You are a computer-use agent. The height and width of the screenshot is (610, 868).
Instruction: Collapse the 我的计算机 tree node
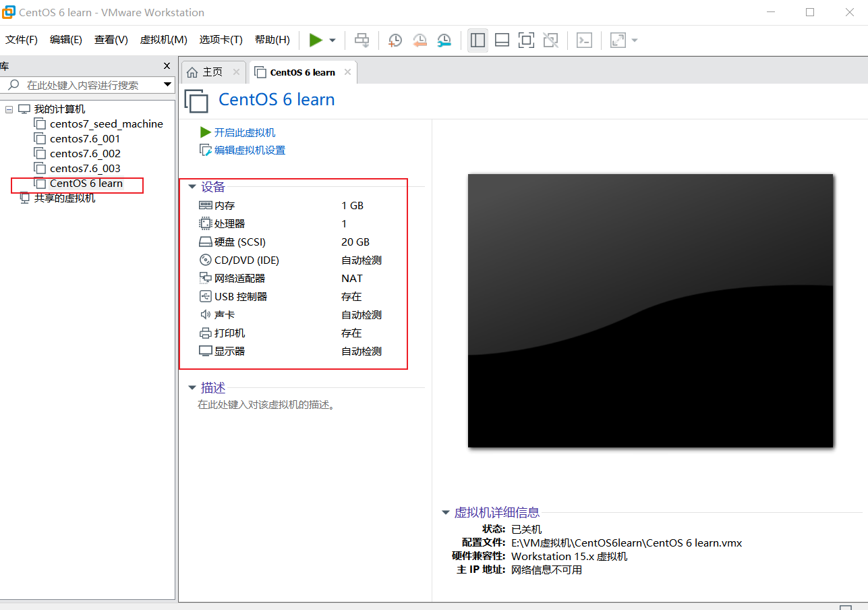[9, 109]
